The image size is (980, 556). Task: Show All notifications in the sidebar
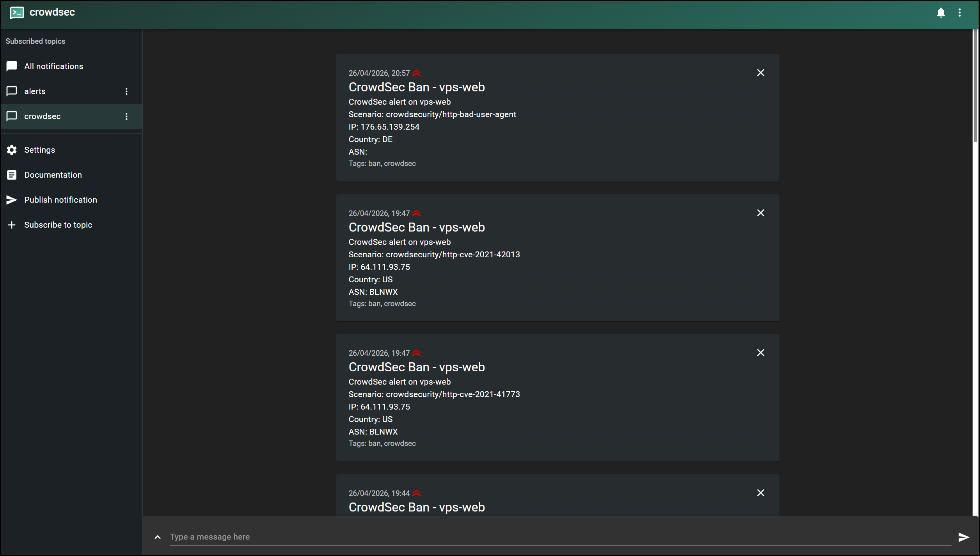coord(71,66)
